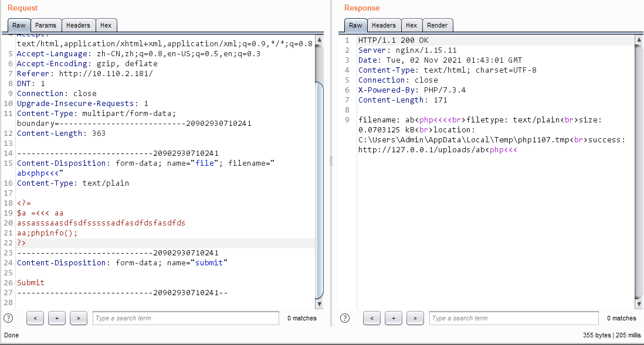Click the Referer header line in Request

click(84, 73)
